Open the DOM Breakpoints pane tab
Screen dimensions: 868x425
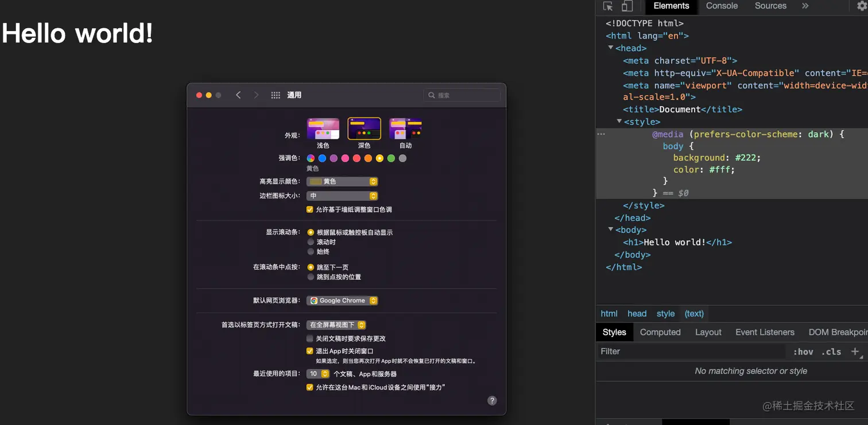click(838, 332)
